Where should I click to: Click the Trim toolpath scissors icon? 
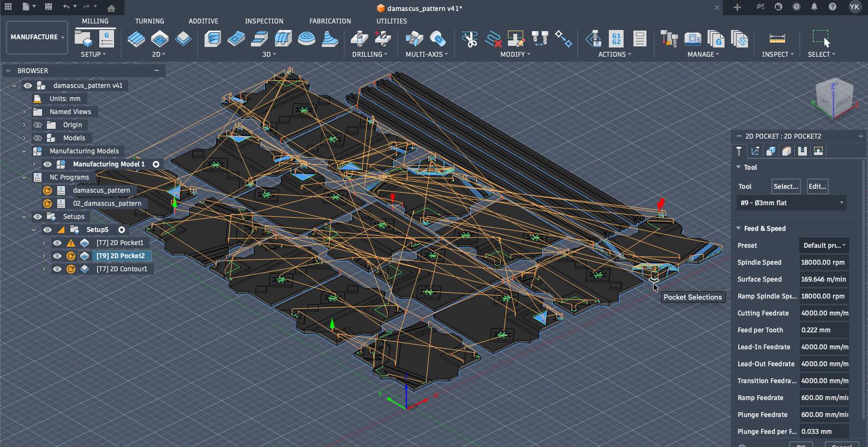470,39
